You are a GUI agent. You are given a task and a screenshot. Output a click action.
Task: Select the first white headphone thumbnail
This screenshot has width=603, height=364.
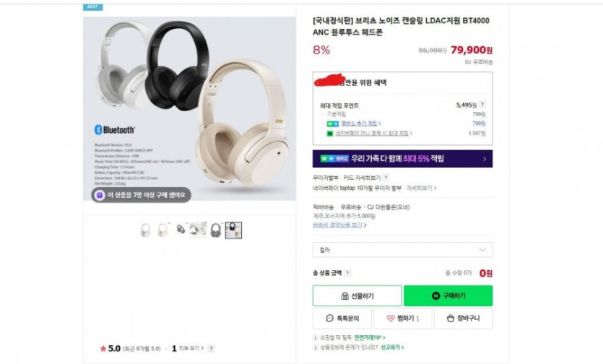[145, 230]
